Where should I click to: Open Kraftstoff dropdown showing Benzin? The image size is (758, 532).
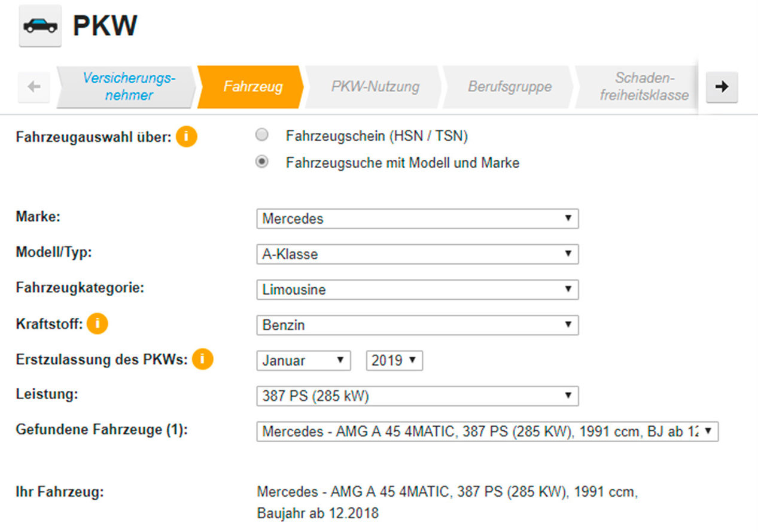tap(418, 325)
